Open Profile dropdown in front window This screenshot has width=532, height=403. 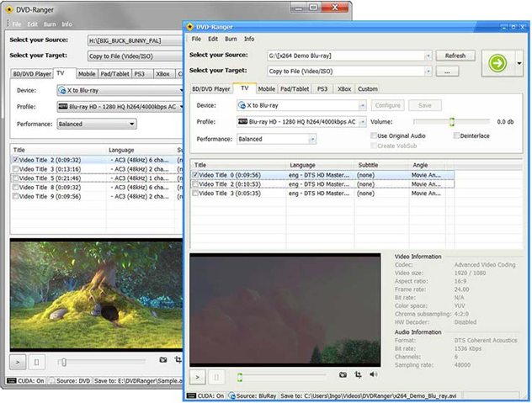point(363,121)
